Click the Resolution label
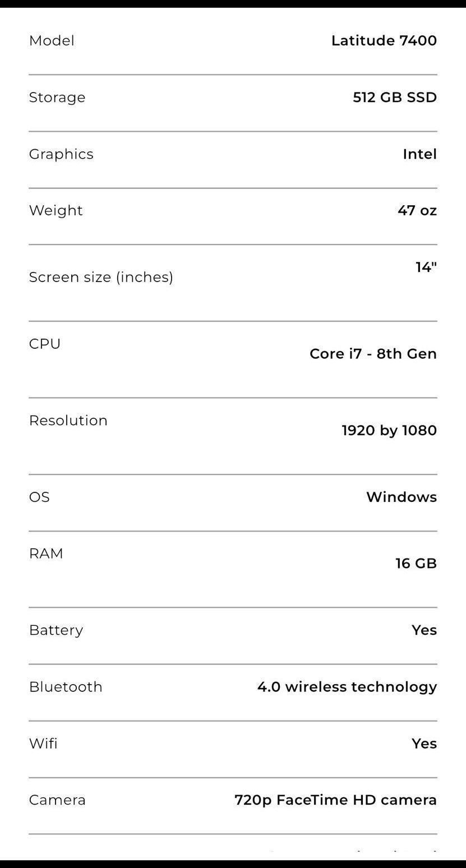466x868 pixels. tap(68, 421)
